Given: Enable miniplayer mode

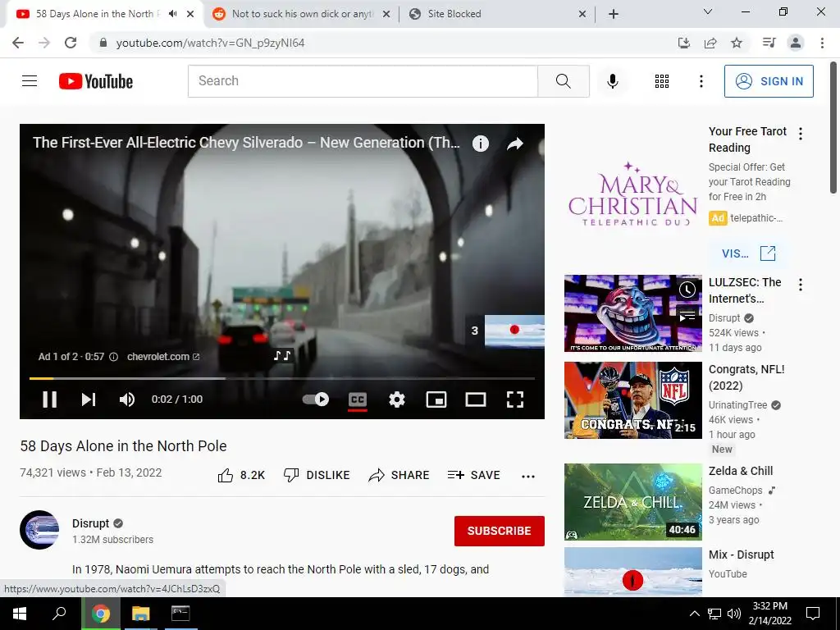Looking at the screenshot, I should [x=436, y=399].
